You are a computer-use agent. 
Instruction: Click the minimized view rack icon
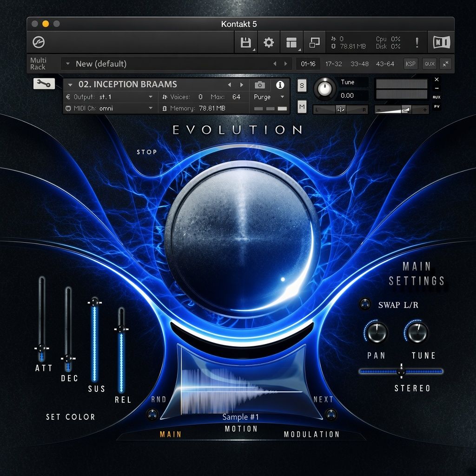tap(314, 42)
